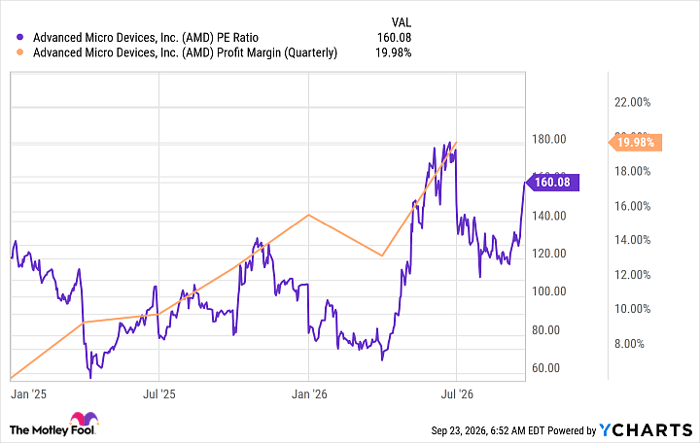Click the VAL column header
The height and width of the screenshot is (443, 700).
pos(401,22)
